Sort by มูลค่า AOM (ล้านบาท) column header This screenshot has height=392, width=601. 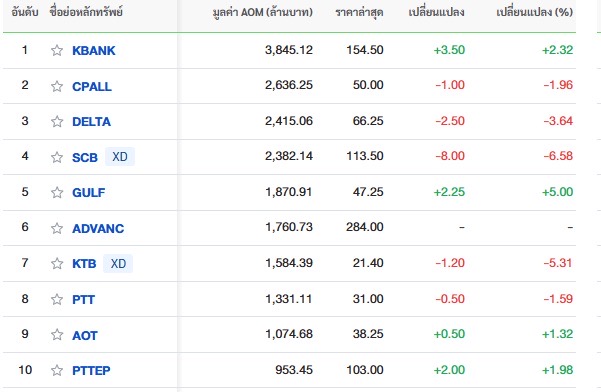pos(263,12)
